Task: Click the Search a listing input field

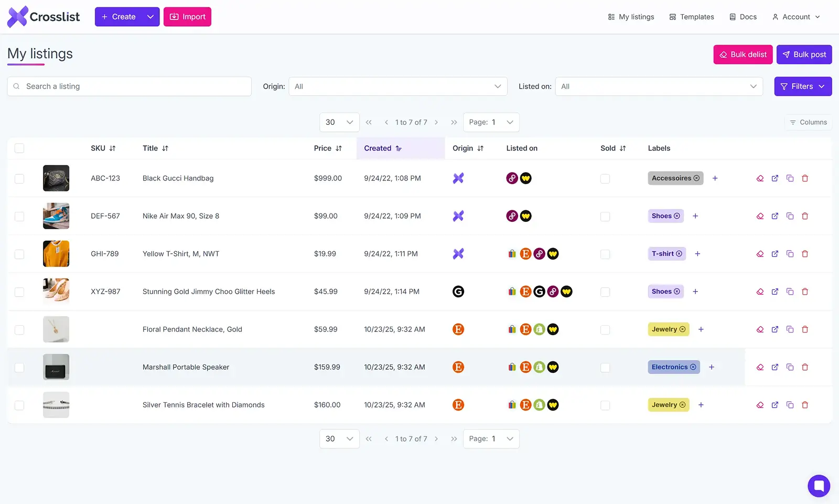Action: point(129,86)
